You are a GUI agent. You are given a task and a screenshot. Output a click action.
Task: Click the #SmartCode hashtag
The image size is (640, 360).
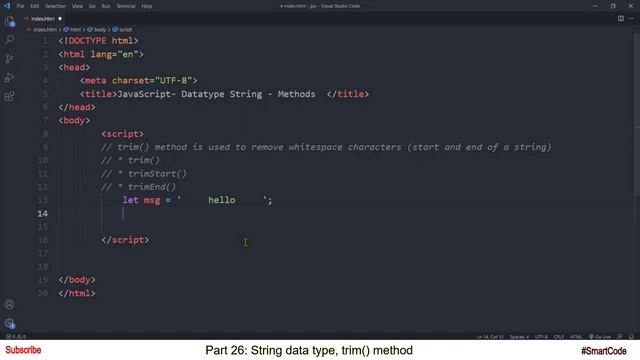(604, 351)
